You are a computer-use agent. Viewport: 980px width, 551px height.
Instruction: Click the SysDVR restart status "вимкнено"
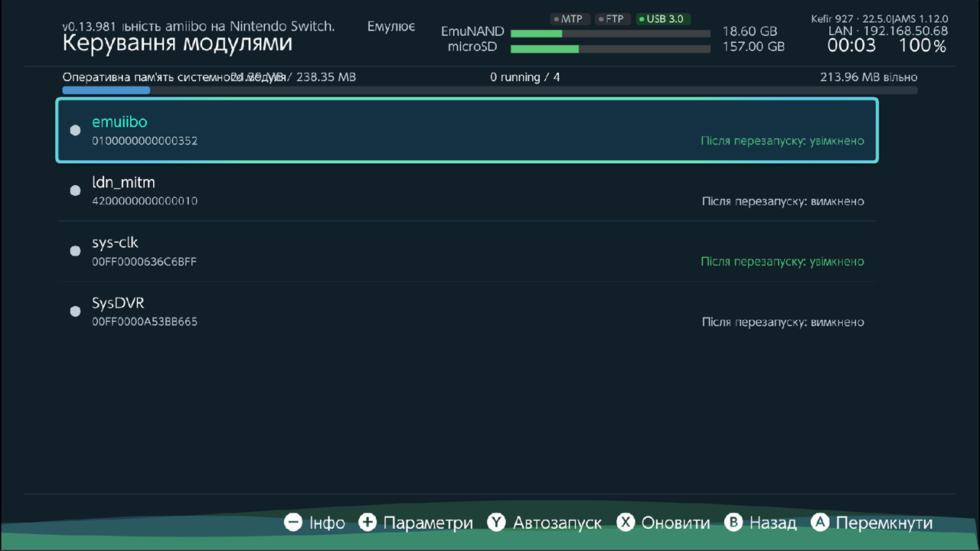[838, 322]
